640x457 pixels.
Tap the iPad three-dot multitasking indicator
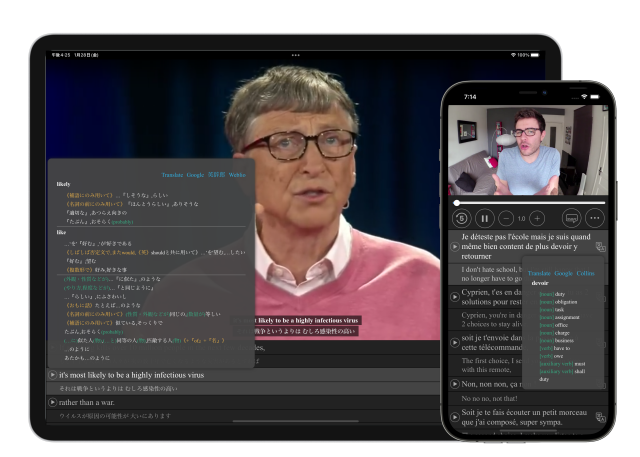(296, 55)
